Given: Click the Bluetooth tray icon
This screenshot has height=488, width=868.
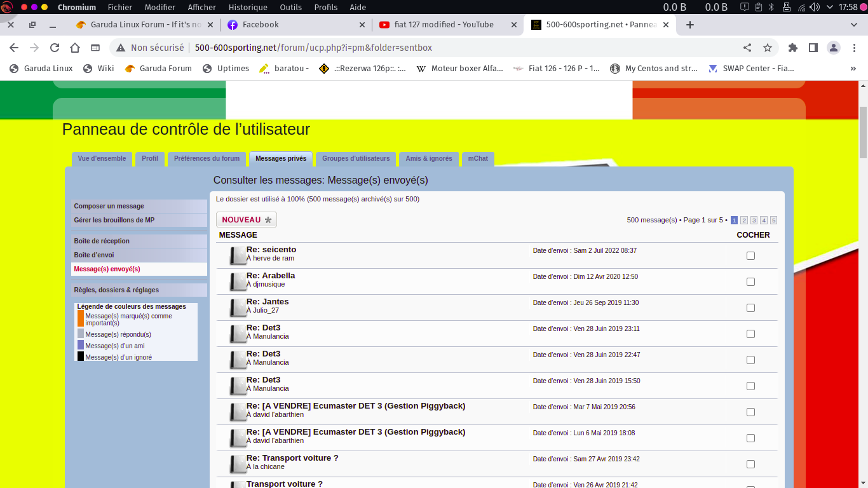Looking at the screenshot, I should [x=772, y=7].
